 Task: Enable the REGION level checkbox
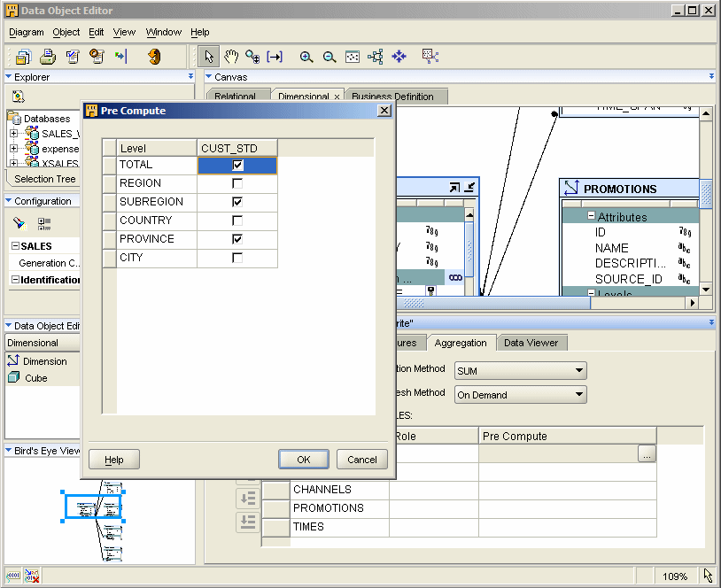[x=236, y=183]
